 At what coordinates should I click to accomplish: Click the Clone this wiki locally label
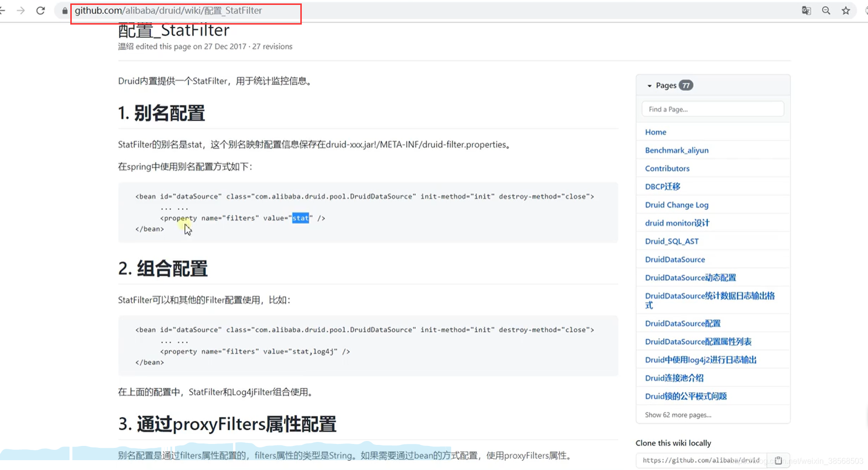click(673, 443)
